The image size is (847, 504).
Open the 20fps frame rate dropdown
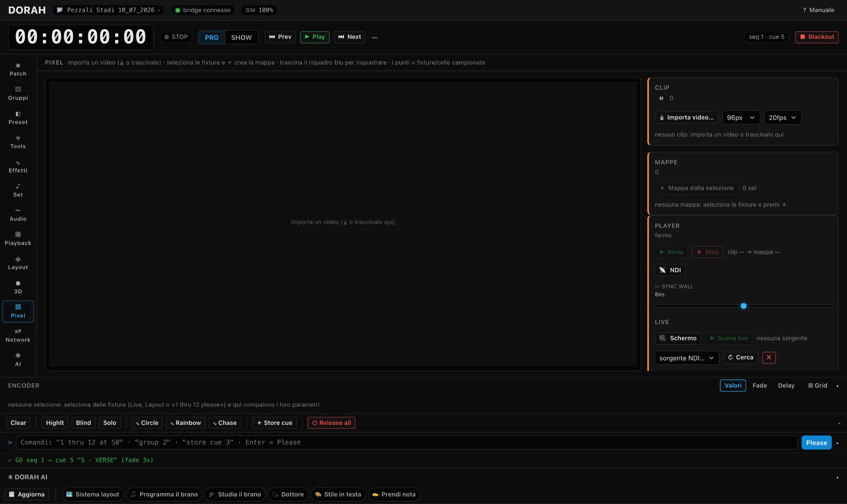(782, 118)
